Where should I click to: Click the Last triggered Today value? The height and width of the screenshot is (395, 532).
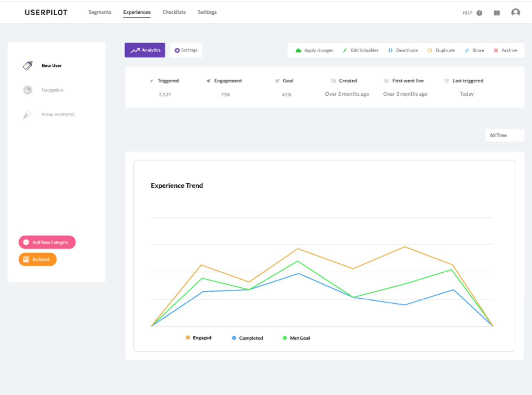point(467,94)
